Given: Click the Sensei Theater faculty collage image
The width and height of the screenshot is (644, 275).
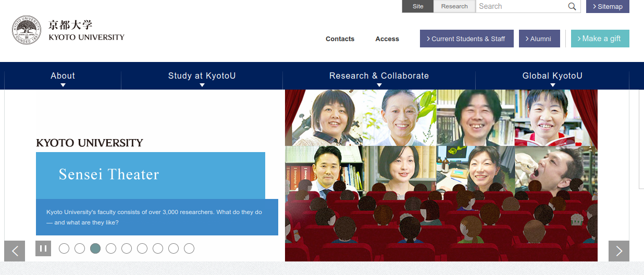Looking at the screenshot, I should [x=441, y=176].
